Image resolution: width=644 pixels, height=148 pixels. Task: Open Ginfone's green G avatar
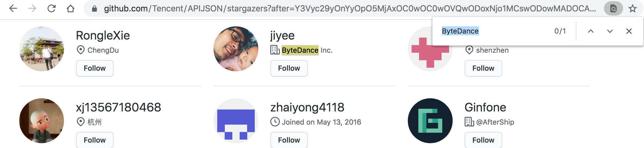point(430,121)
